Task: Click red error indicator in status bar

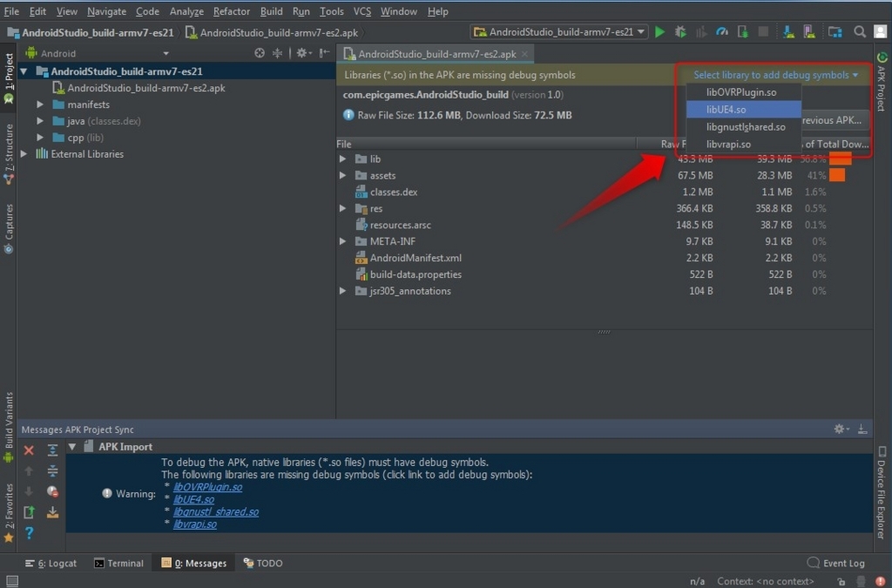Action: tap(880, 581)
